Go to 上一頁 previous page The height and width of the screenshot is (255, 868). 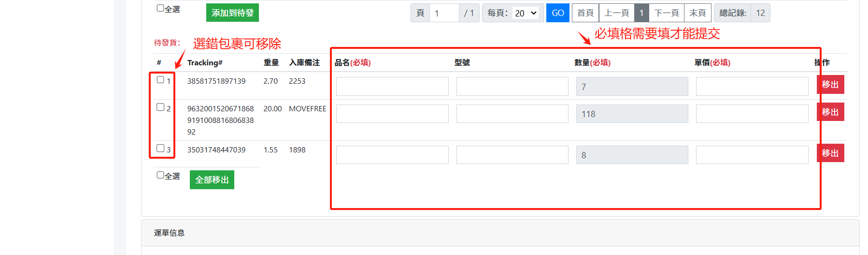tap(616, 13)
